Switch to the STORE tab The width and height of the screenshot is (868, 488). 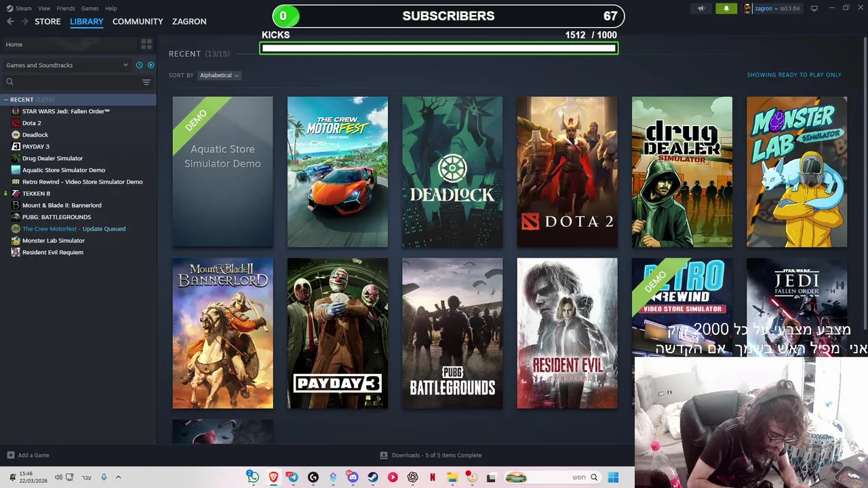coord(47,22)
